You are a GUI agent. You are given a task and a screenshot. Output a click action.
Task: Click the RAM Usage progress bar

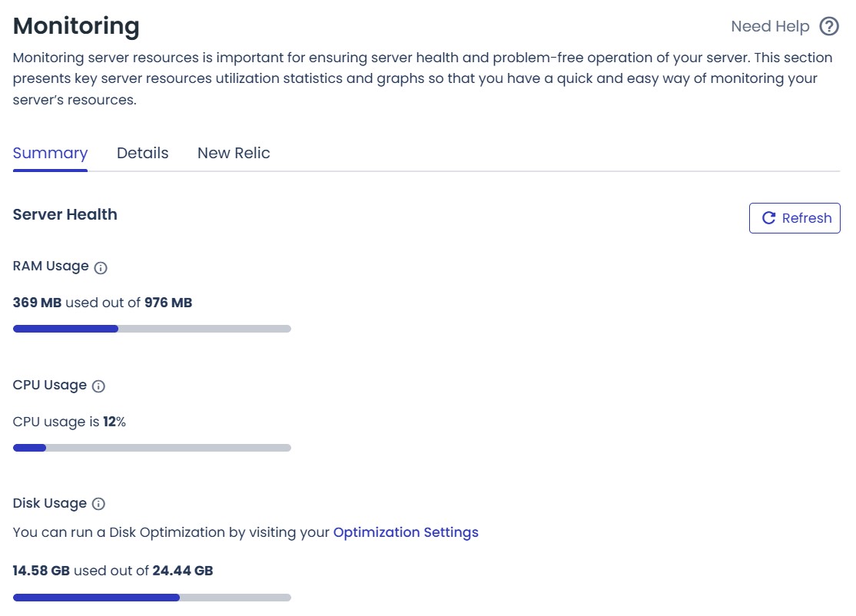[151, 328]
